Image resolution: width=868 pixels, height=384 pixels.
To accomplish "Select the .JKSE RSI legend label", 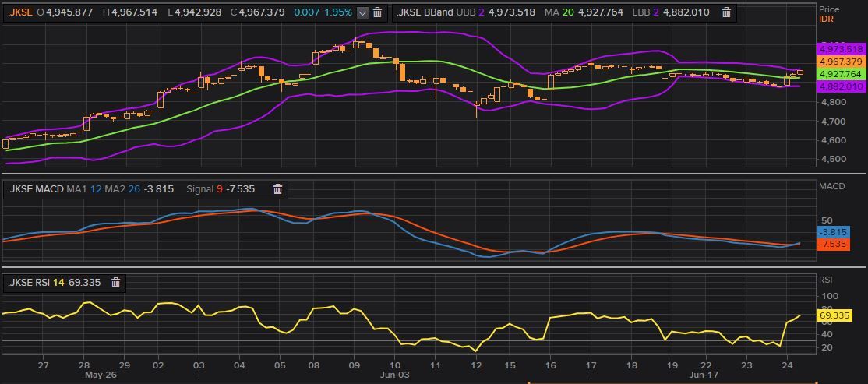I will coord(28,283).
